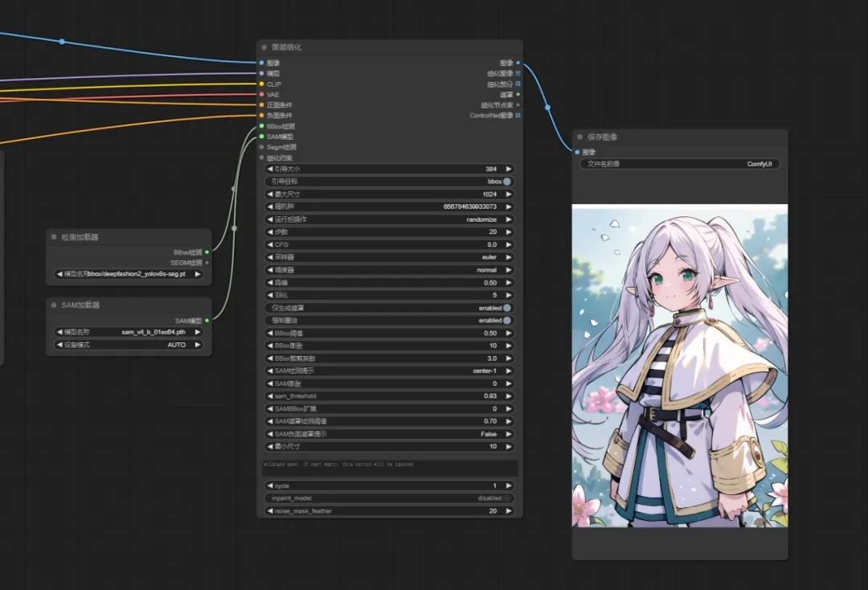
Task: Toggle the 引导目标 bbox switch
Action: (x=507, y=182)
